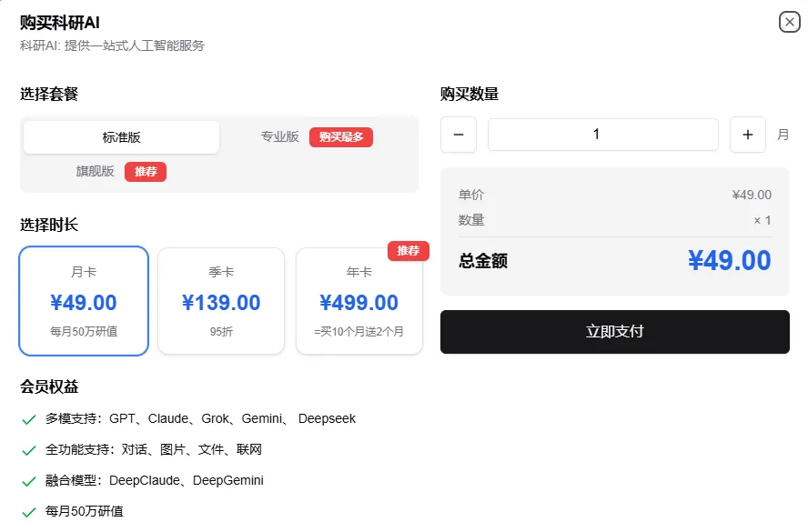Click the minus icon to decrease quantity
808x532 pixels.
[x=459, y=135]
